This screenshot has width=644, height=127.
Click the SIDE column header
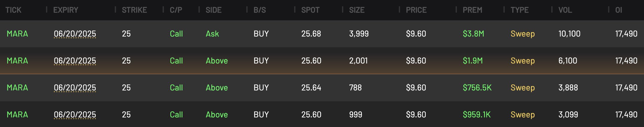[213, 10]
